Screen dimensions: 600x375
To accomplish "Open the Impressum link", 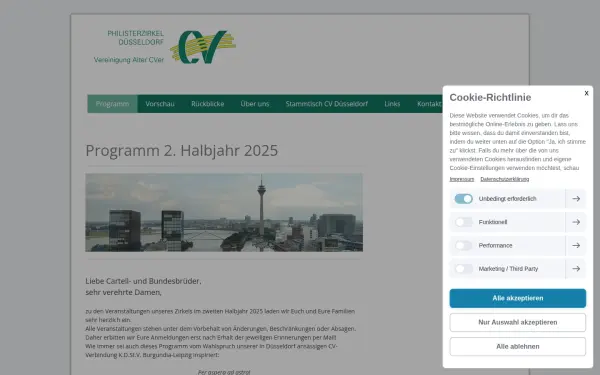I will pos(461,179).
